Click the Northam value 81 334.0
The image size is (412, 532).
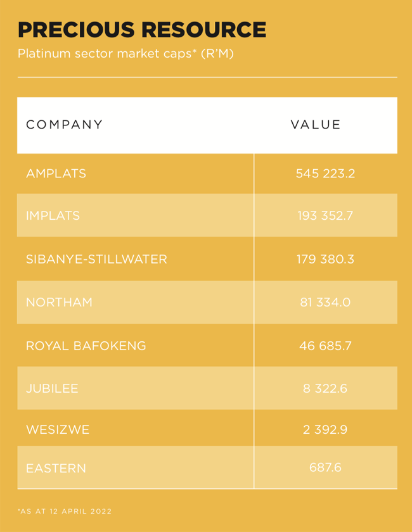(325, 302)
